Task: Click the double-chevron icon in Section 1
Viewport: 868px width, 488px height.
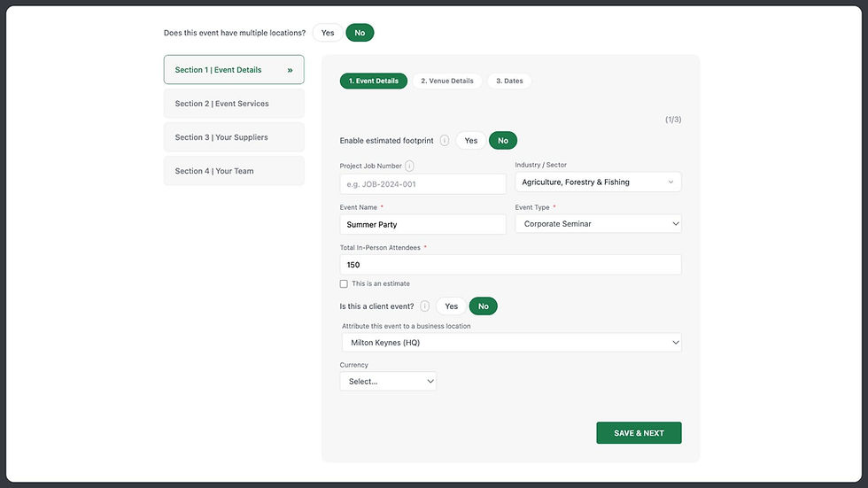Action: tap(291, 70)
